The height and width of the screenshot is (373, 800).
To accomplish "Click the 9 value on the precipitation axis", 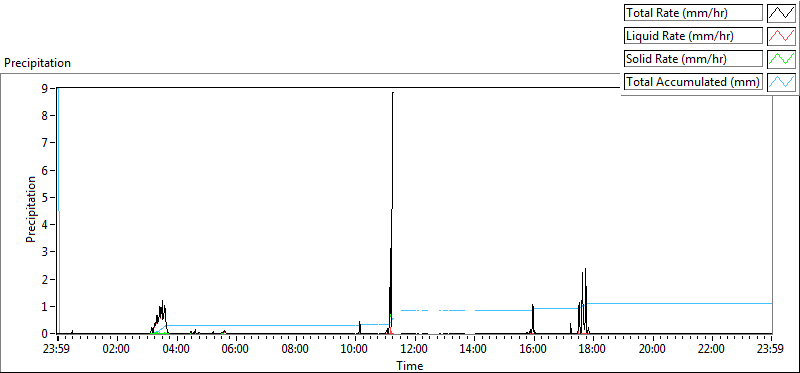I will point(45,88).
